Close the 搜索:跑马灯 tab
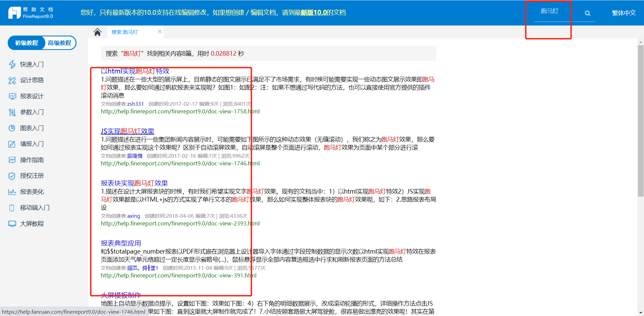 tap(160, 32)
